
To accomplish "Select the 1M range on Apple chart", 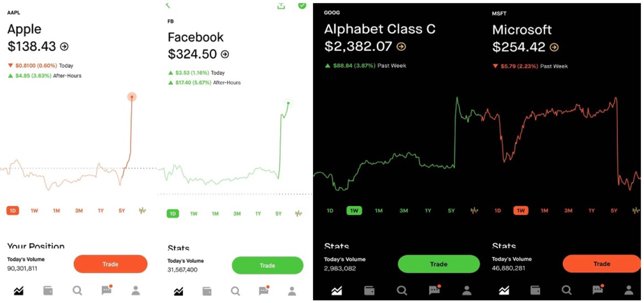I will point(56,211).
